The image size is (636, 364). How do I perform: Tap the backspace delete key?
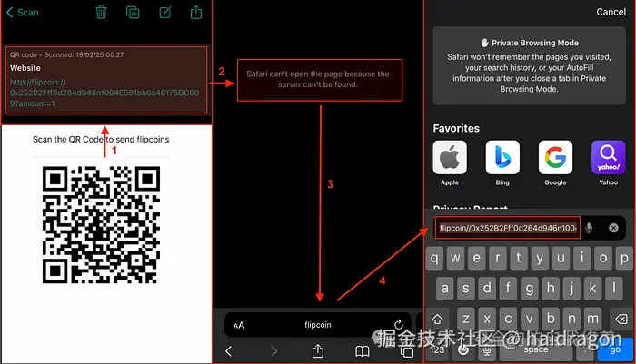click(x=621, y=319)
